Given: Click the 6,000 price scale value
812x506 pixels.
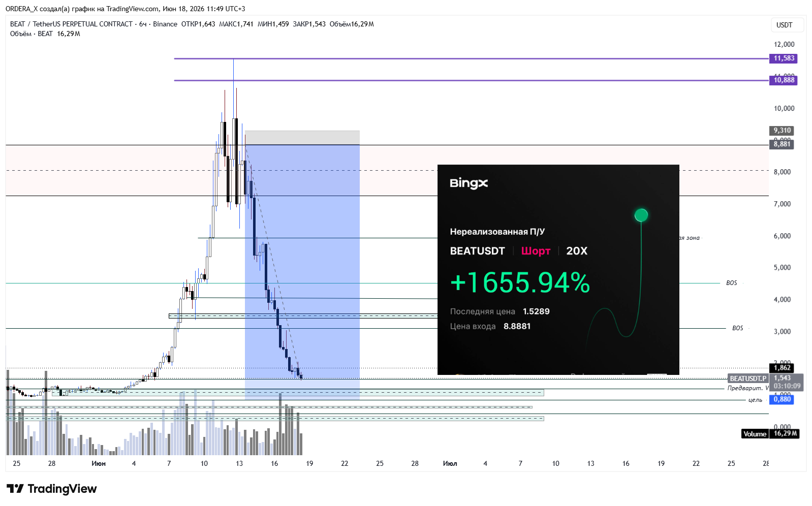Looking at the screenshot, I should point(782,236).
